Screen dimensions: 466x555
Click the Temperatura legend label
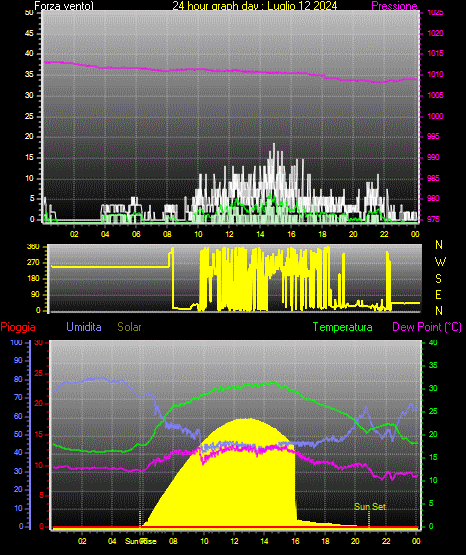point(342,327)
